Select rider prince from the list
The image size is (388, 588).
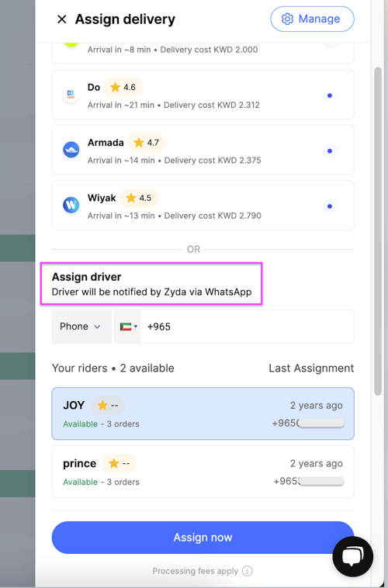click(203, 472)
